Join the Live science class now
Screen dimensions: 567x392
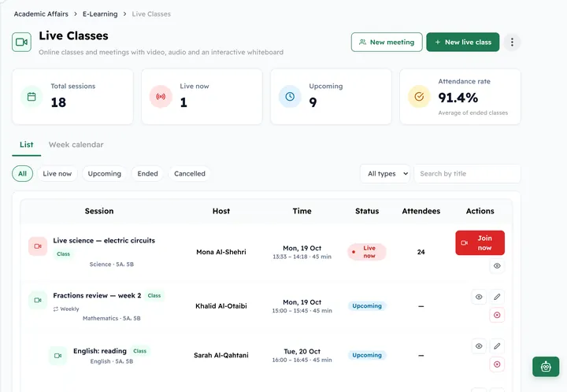tap(480, 242)
